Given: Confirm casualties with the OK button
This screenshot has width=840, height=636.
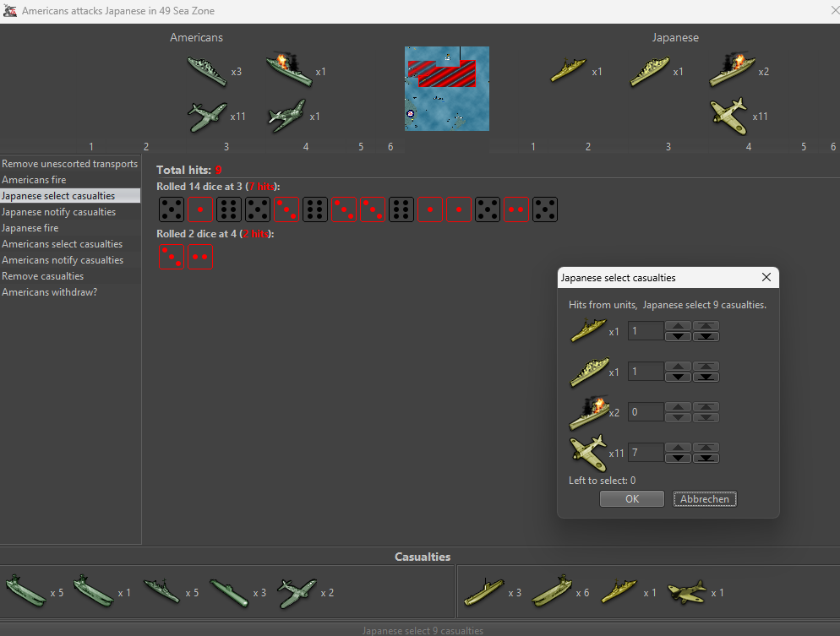Looking at the screenshot, I should coord(631,499).
